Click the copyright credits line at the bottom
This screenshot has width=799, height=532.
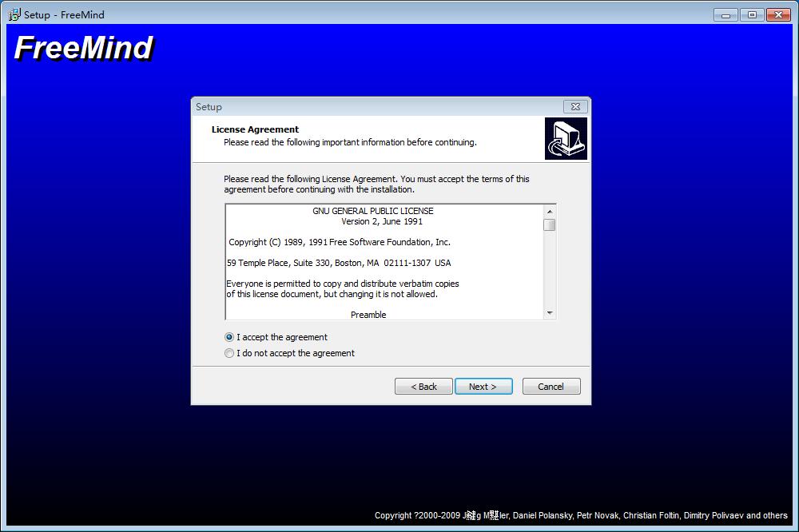pyautogui.click(x=581, y=515)
